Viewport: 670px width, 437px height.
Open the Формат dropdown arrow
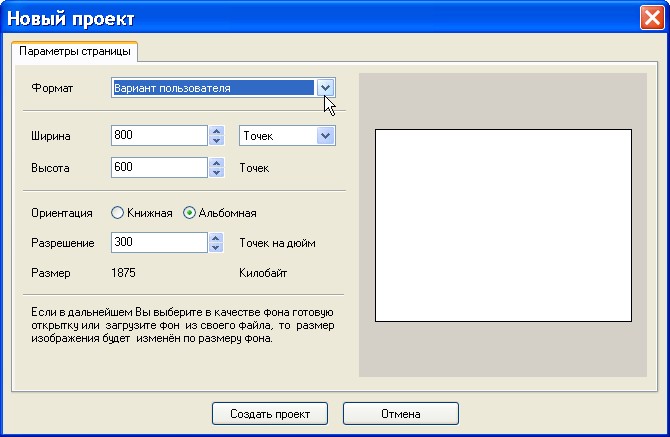325,88
